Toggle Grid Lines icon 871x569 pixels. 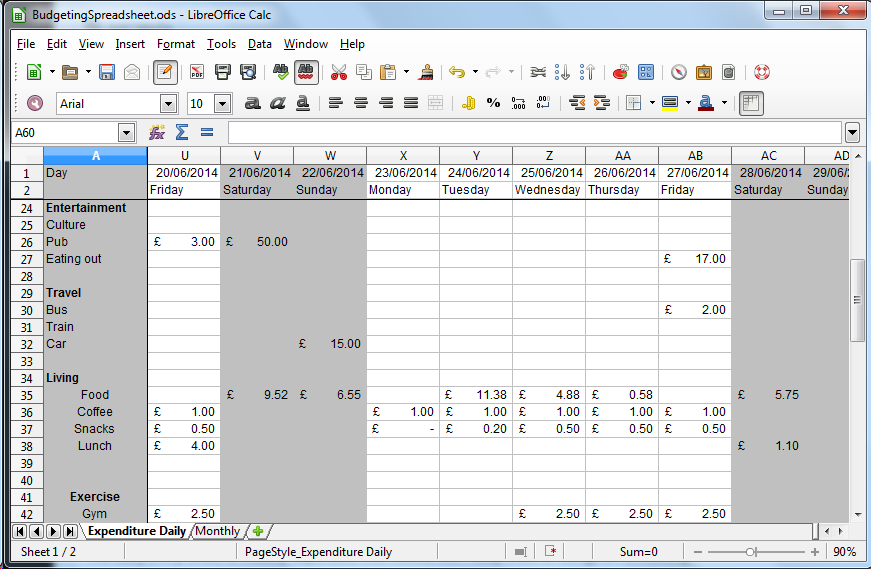(x=751, y=103)
